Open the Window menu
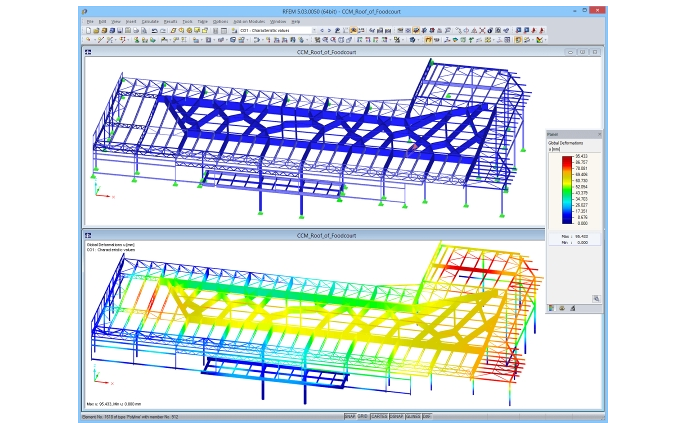 click(x=278, y=21)
